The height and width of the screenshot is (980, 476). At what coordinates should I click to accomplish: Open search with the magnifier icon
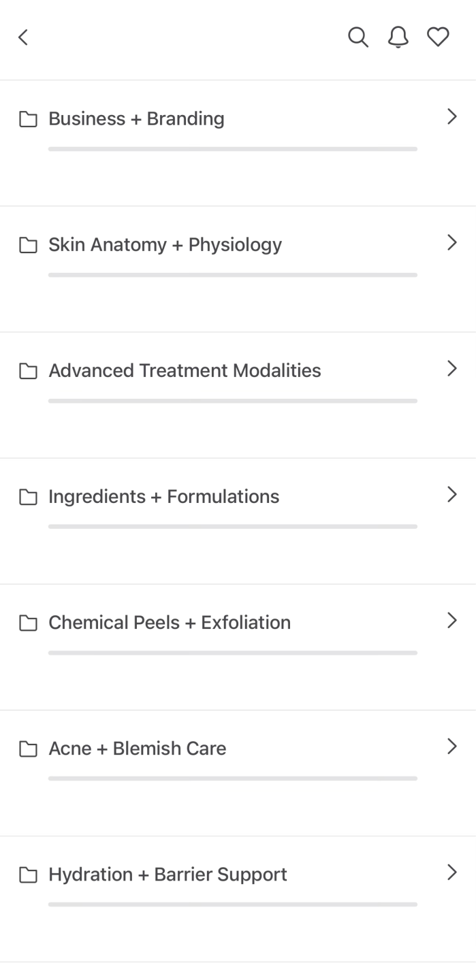coord(358,37)
